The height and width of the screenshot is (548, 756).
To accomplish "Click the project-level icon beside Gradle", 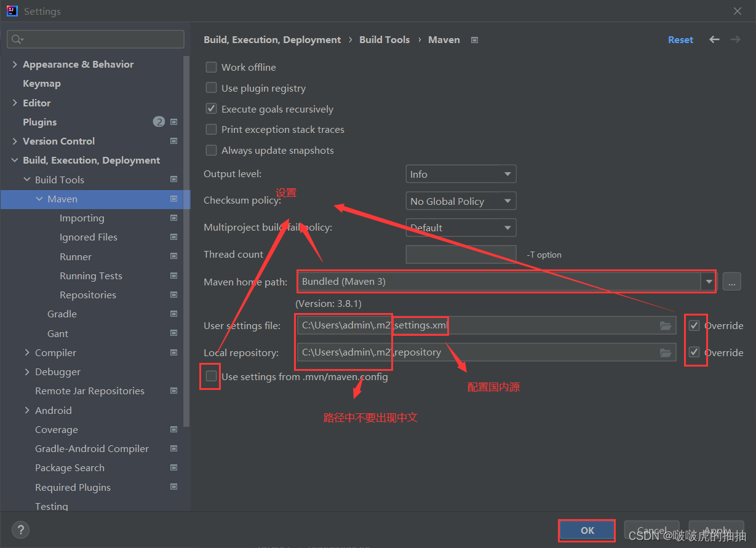I will pos(173,314).
